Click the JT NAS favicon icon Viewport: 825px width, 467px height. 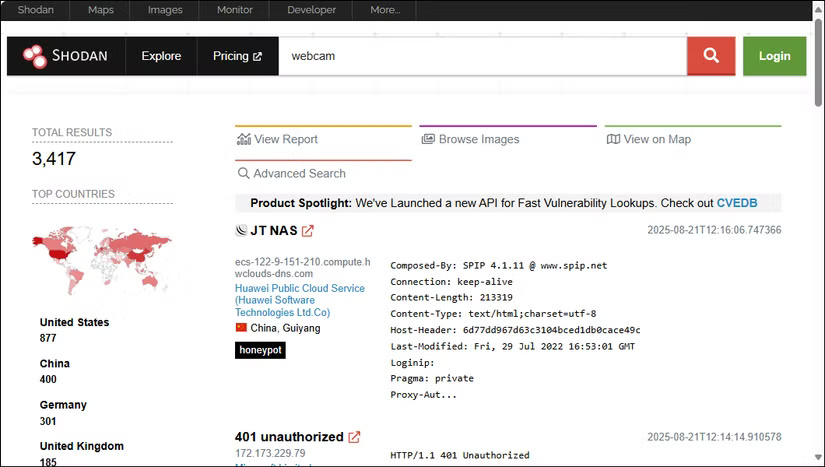(x=241, y=230)
